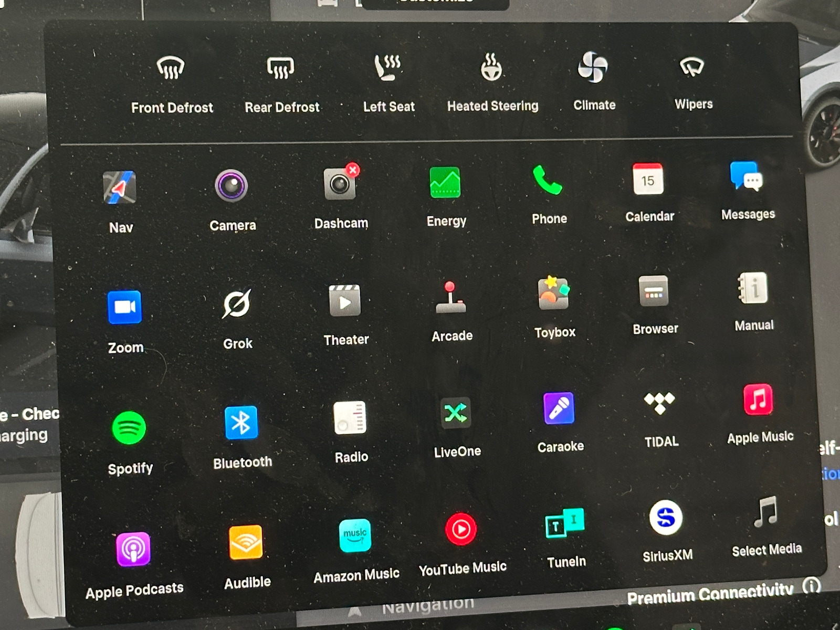Screen dimensions: 840x630
Task: Launch the Audible app
Action: tap(245, 542)
